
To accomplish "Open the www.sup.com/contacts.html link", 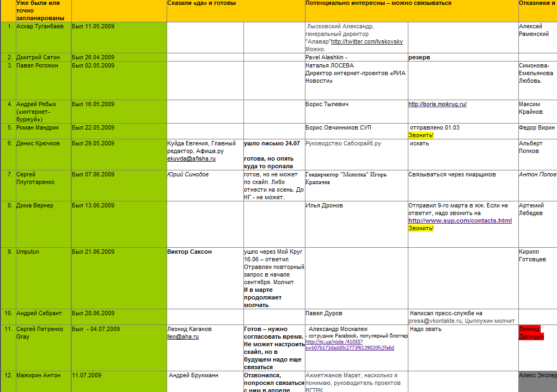I will click(x=460, y=220).
